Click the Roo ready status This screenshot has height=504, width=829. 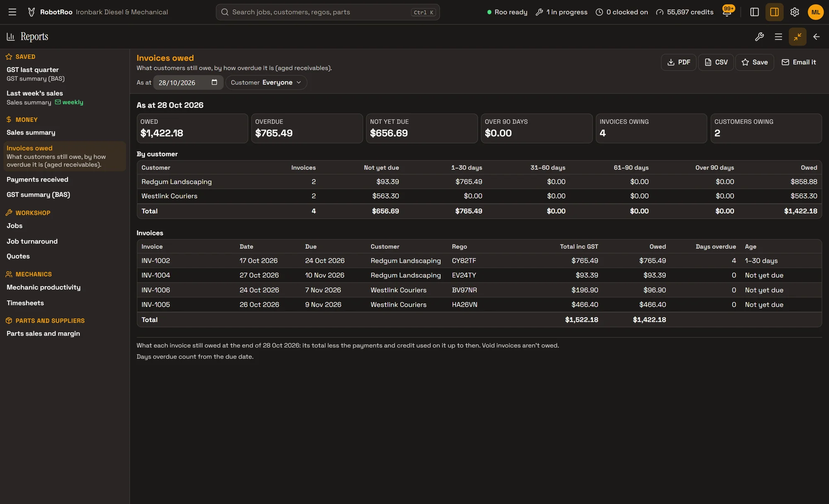point(507,12)
